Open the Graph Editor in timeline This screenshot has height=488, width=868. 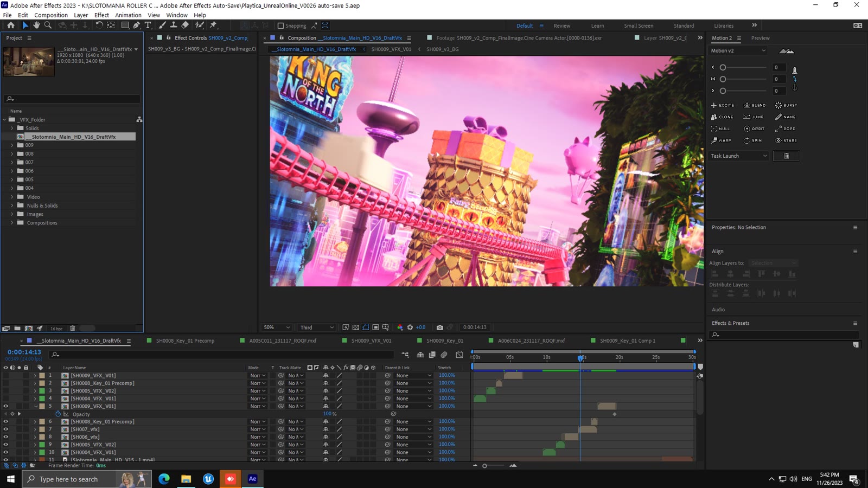[459, 355]
